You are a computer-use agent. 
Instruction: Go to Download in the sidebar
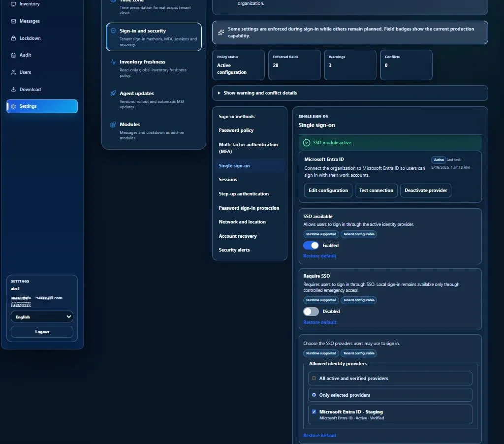coord(42,90)
